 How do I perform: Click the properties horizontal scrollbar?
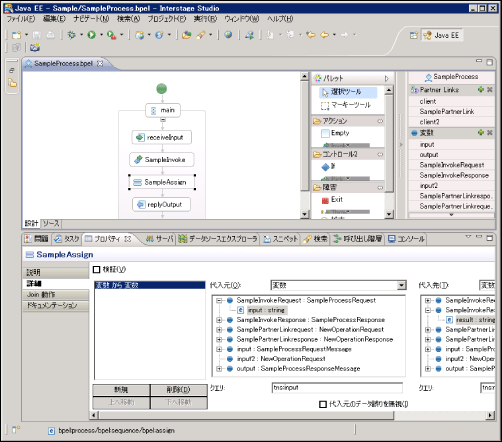coord(246,415)
